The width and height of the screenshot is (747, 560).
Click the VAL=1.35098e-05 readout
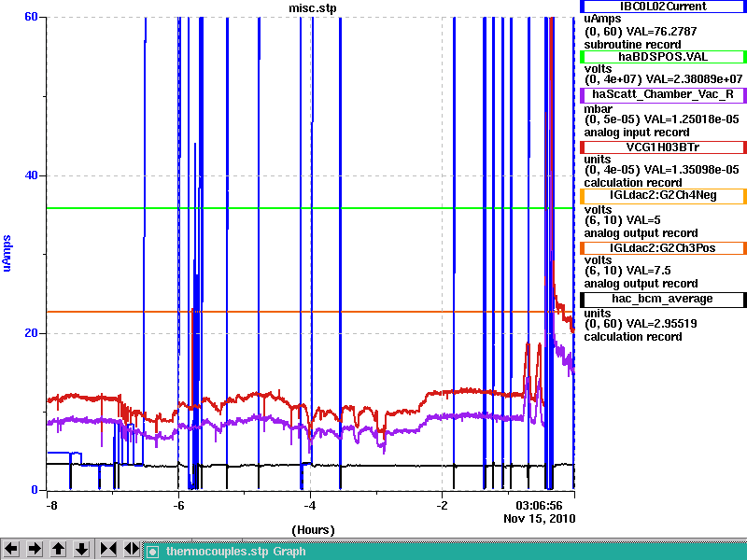tap(691, 170)
